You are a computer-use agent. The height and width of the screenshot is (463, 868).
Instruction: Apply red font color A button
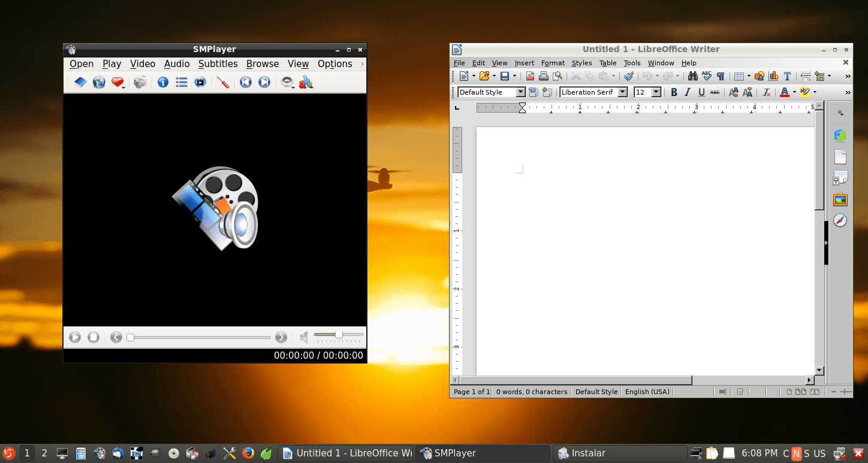(x=784, y=92)
